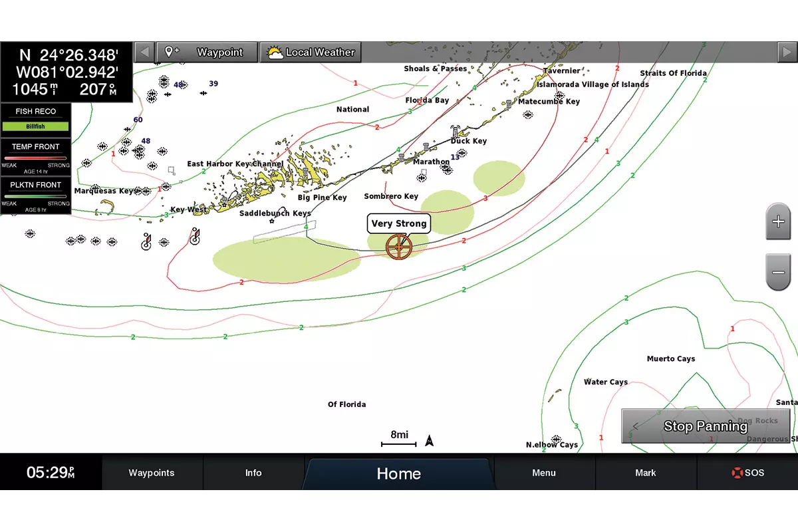This screenshot has height=532, width=798.
Task: Click the right arrow in the top bar
Action: (x=787, y=52)
